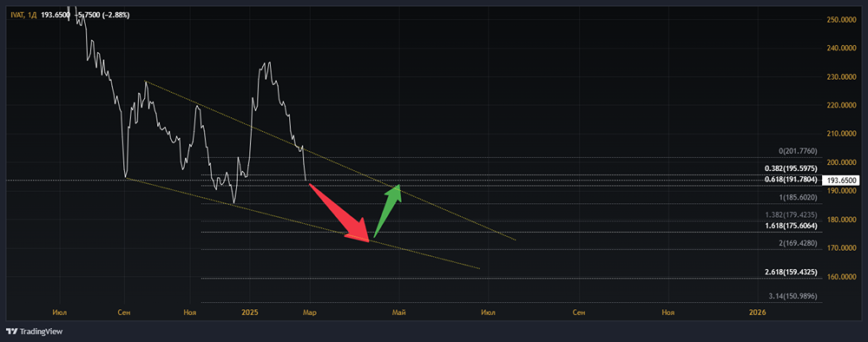Select the current price tag on price axis
Screen dimensions: 868x342
pyautogui.click(x=842, y=181)
